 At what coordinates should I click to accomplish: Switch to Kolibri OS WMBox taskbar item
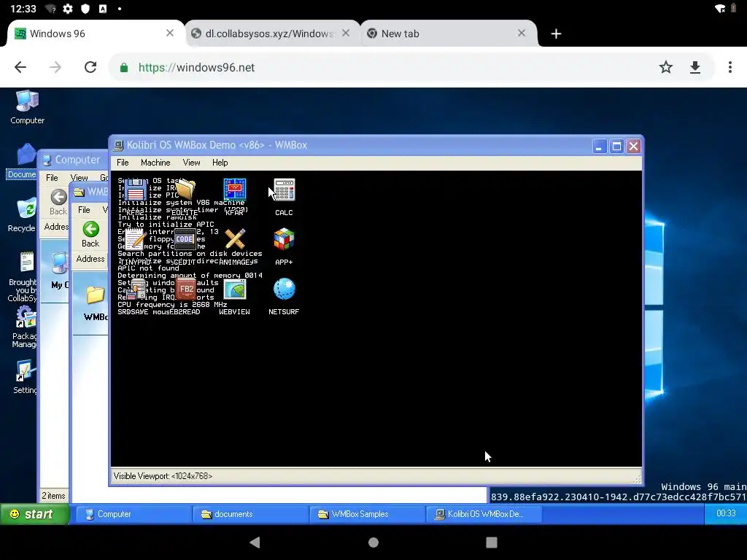(484, 514)
